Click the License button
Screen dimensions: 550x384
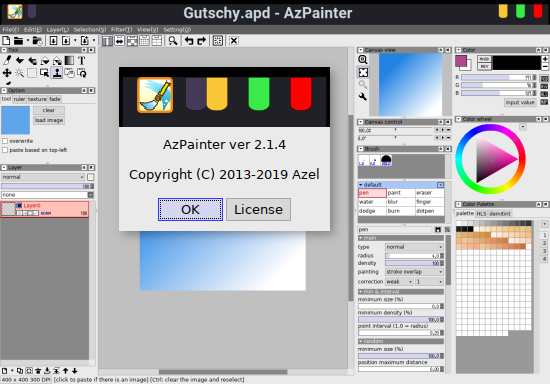pos(258,209)
